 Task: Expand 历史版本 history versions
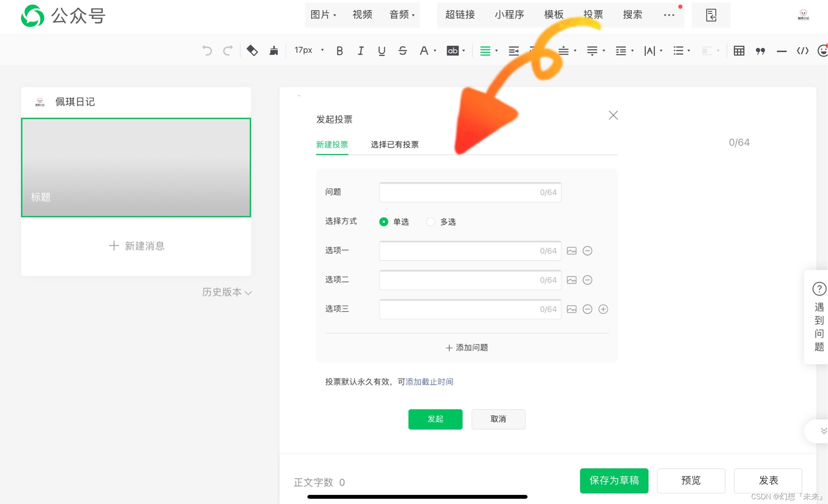click(226, 292)
